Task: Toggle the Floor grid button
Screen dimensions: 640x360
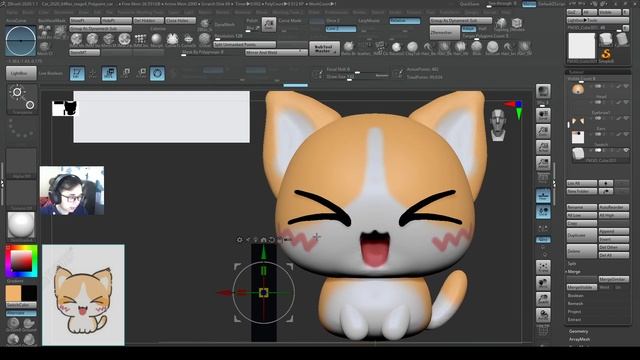Action: (543, 196)
